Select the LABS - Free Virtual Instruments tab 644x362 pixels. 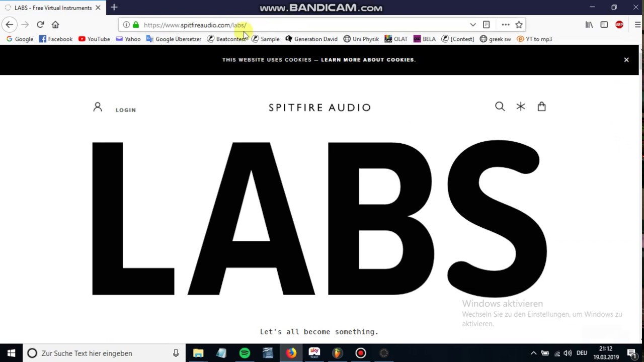(53, 8)
